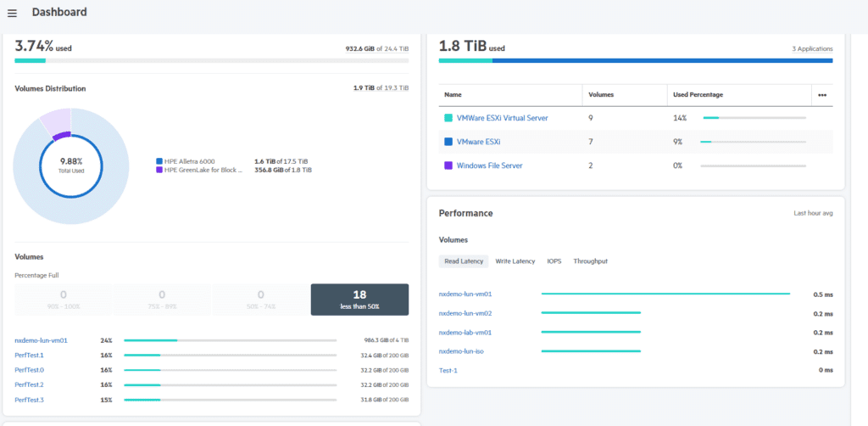Click the '356.8 GiB of 1.8 TiB' legend value

(x=283, y=170)
